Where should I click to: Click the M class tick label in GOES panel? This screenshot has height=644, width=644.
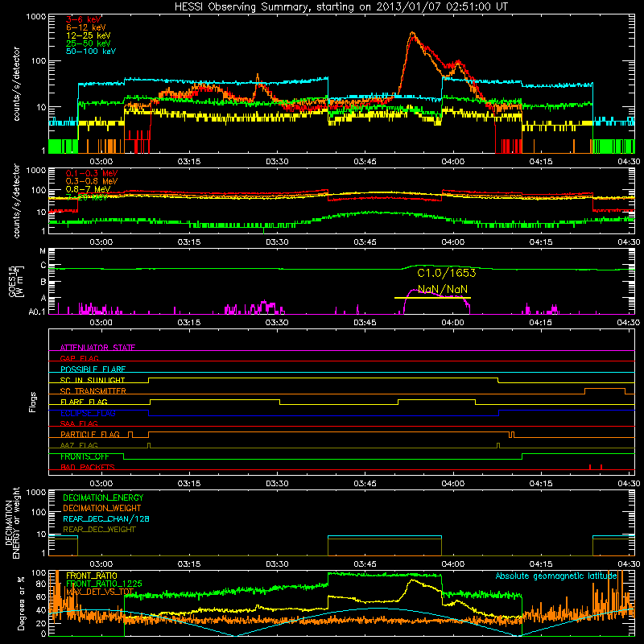[x=43, y=250]
